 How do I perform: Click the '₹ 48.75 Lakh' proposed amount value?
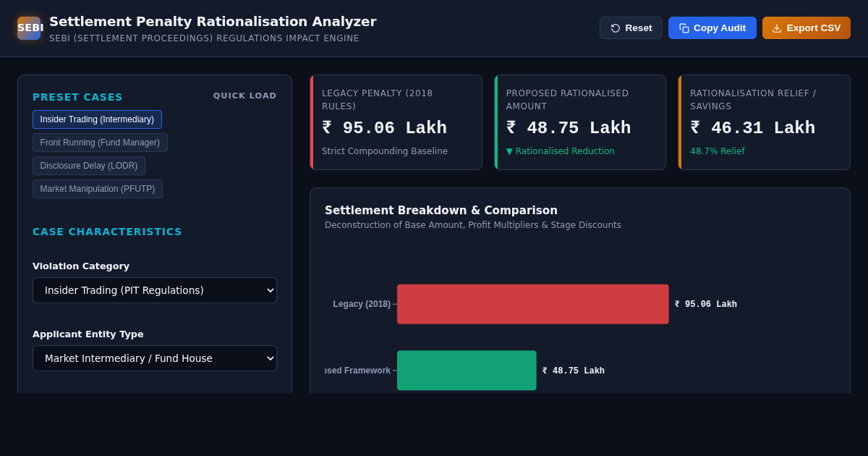pyautogui.click(x=569, y=128)
